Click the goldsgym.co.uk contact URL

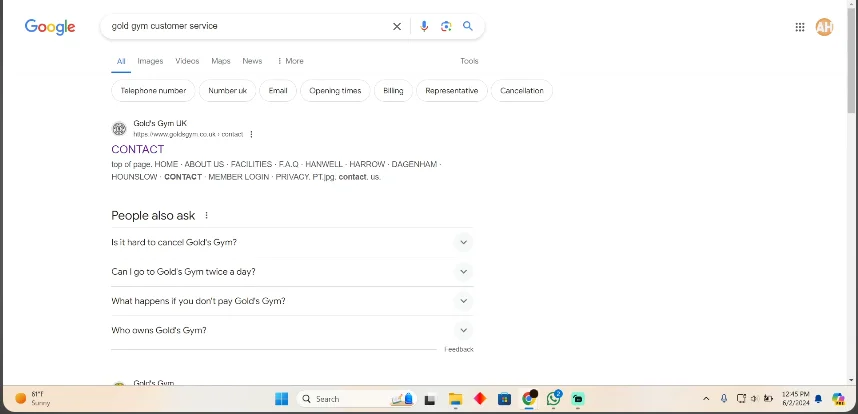(x=188, y=135)
